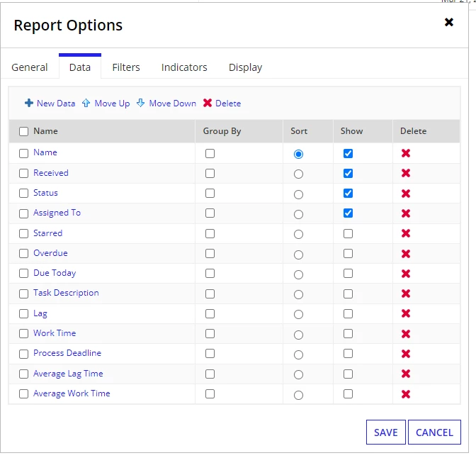
Task: Open the Indicators tab
Action: coord(184,67)
